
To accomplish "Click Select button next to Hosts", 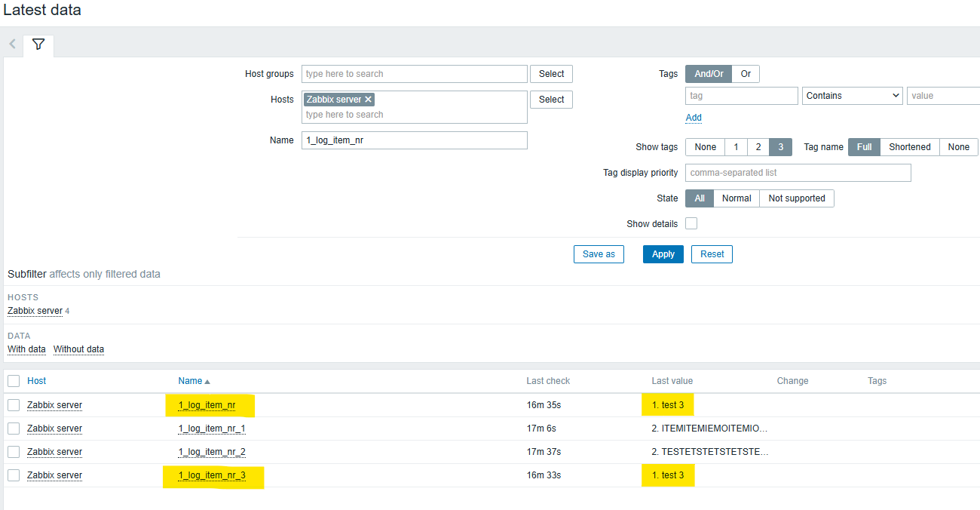I will point(551,100).
